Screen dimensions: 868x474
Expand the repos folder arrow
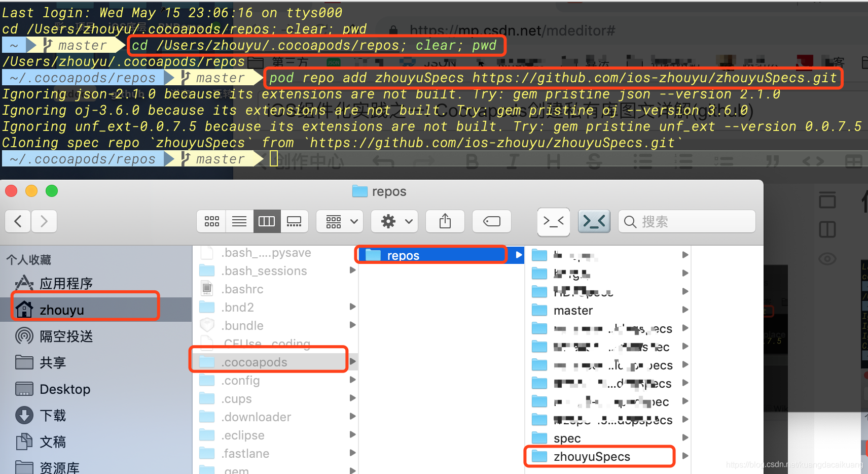(518, 255)
